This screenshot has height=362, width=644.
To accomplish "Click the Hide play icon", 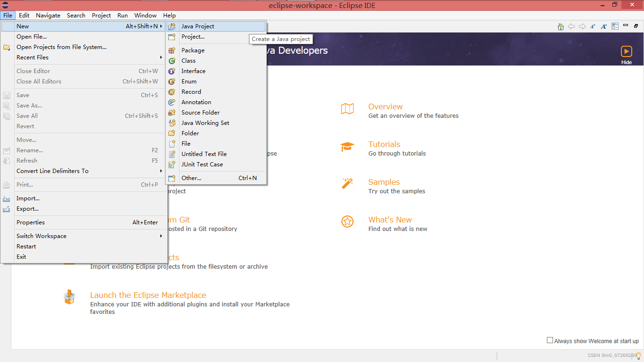I will (x=627, y=51).
